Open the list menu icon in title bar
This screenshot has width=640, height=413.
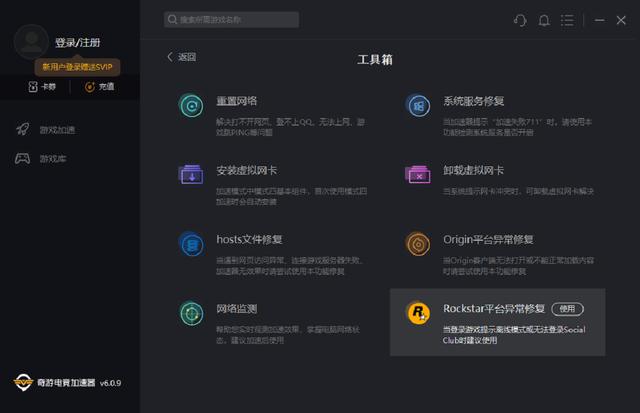pyautogui.click(x=567, y=20)
